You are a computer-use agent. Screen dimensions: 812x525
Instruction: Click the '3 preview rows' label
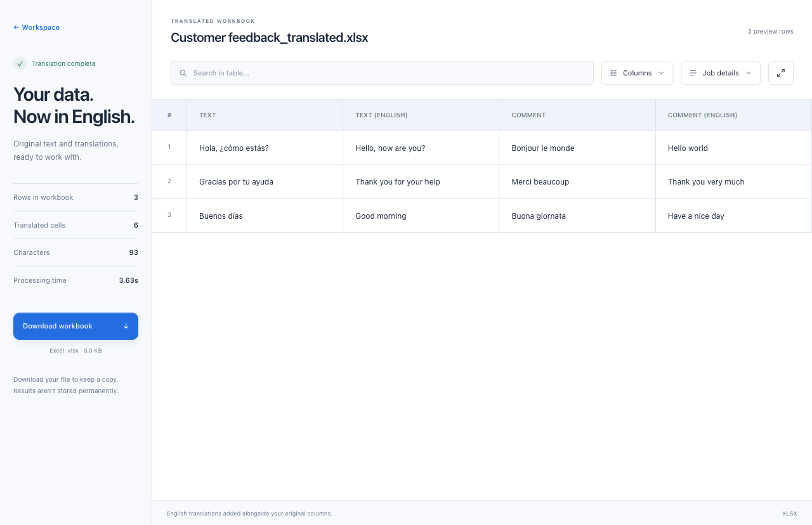770,32
